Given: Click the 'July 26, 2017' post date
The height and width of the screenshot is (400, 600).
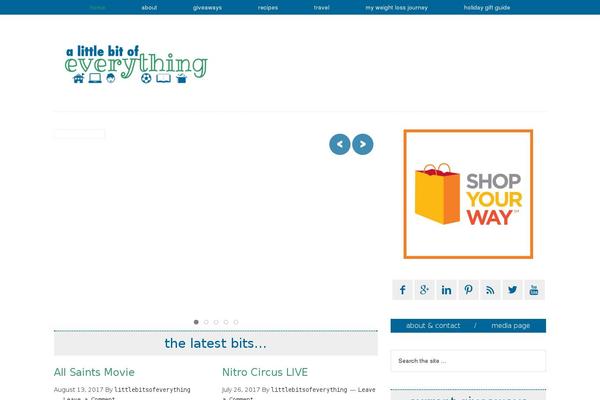Looking at the screenshot, I should click(x=241, y=390).
